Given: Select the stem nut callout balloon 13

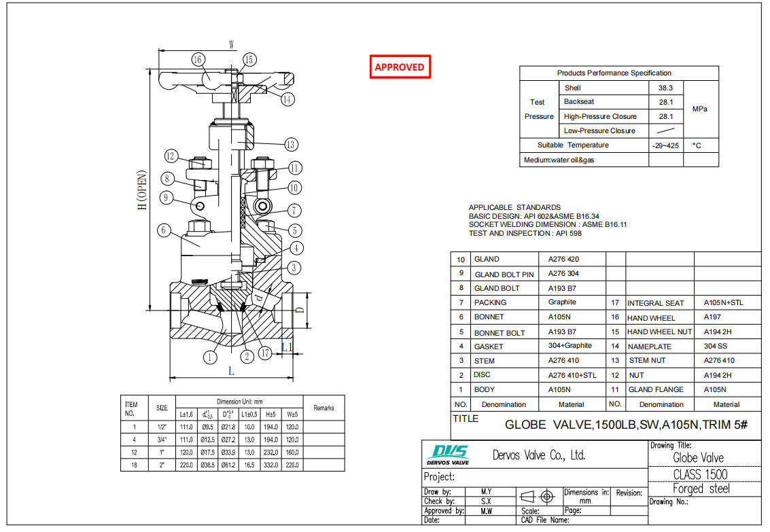Looking at the screenshot, I should pos(290,144).
